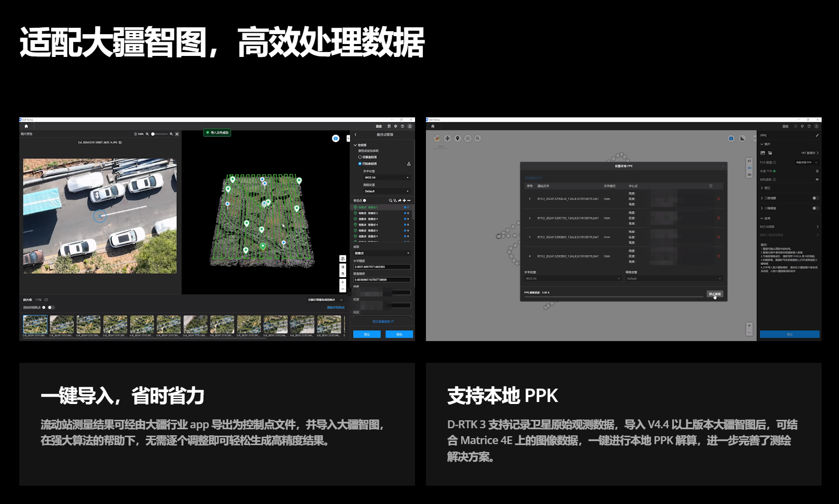Go back from the 像控点管理 panel

(355, 135)
